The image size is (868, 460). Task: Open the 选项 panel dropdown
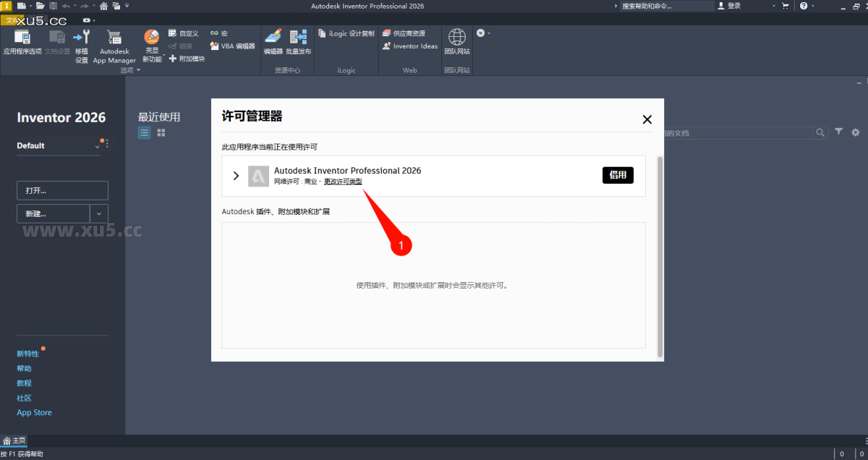point(137,70)
